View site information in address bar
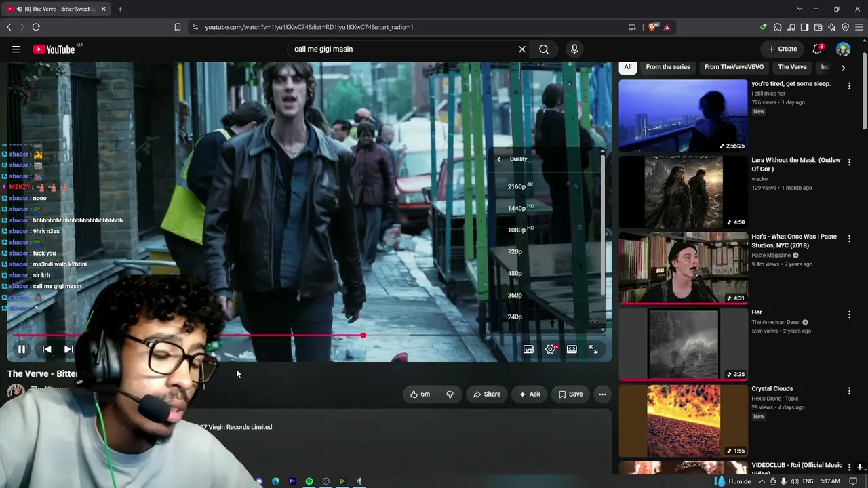This screenshot has height=488, width=868. 195,27
